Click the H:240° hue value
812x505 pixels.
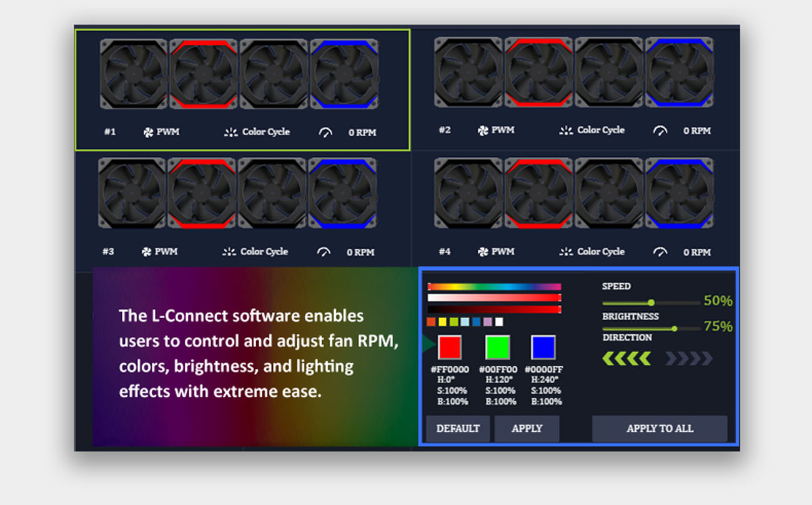pyautogui.click(x=544, y=380)
